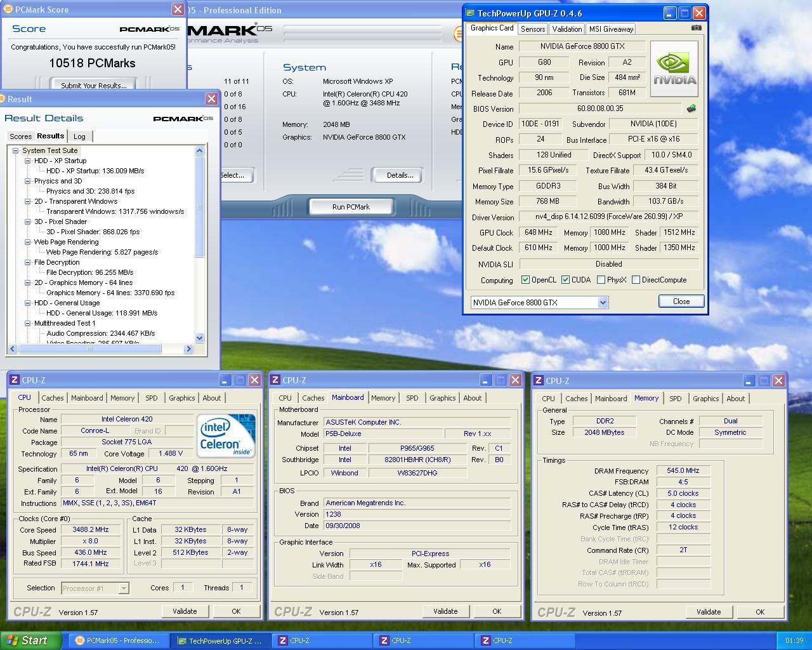Viewport: 812px width, 650px height.
Task: Click the results tree vertical scrollbar thumb
Action: tap(200, 208)
